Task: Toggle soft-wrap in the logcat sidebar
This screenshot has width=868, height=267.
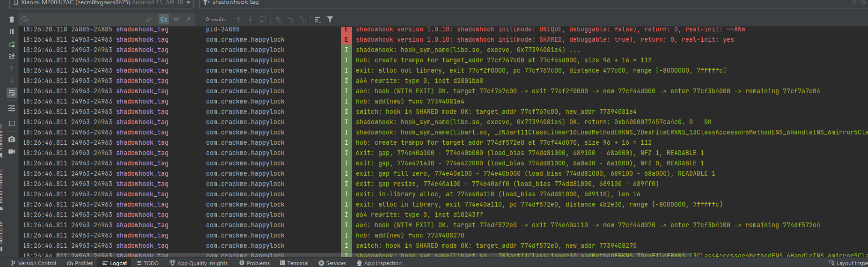Action: click(12, 93)
